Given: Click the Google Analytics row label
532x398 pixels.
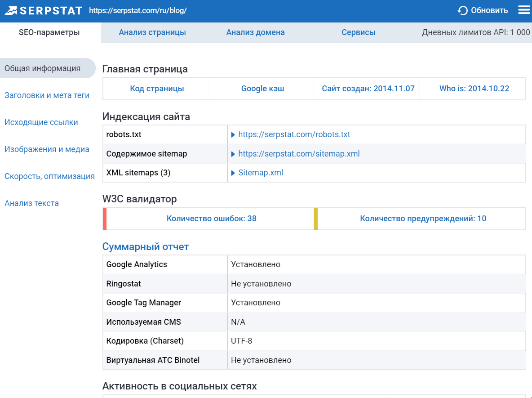Looking at the screenshot, I should tap(137, 264).
